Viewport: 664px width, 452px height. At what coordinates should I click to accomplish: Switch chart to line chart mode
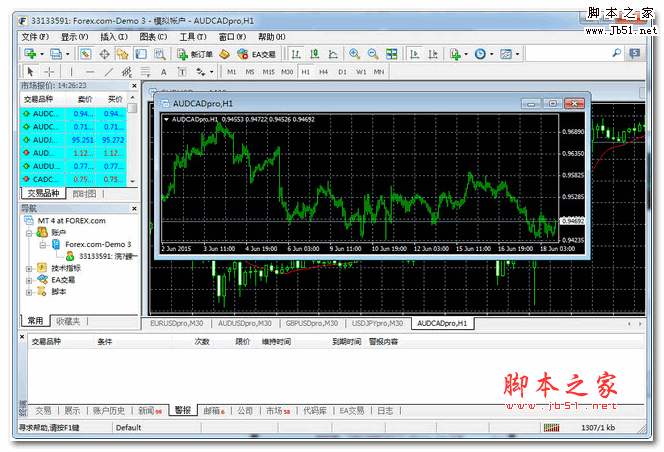click(x=333, y=54)
